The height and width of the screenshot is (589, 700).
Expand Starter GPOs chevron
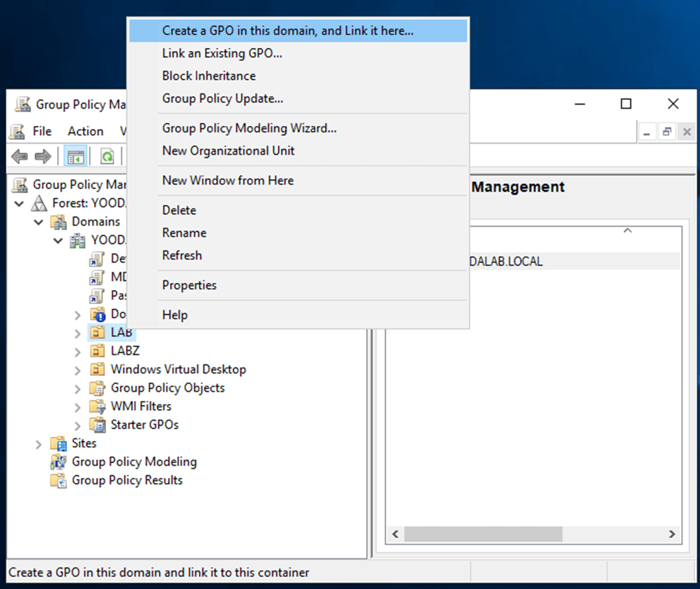point(77,426)
